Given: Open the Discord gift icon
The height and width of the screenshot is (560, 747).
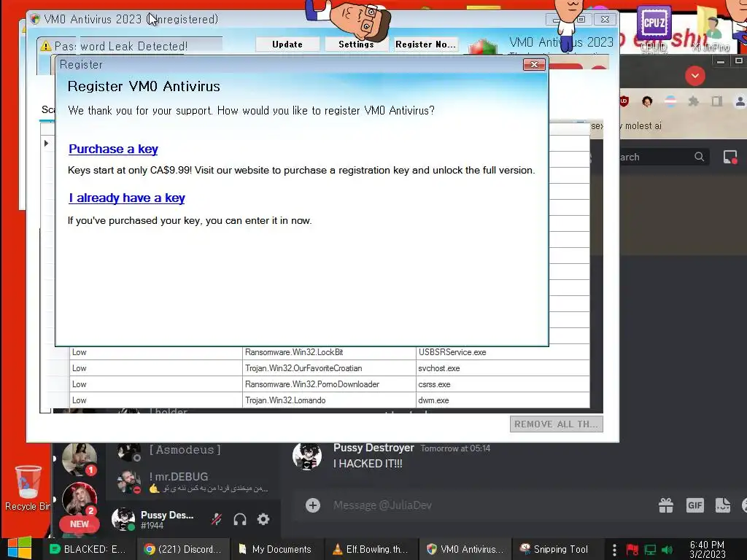Looking at the screenshot, I should pos(666,505).
